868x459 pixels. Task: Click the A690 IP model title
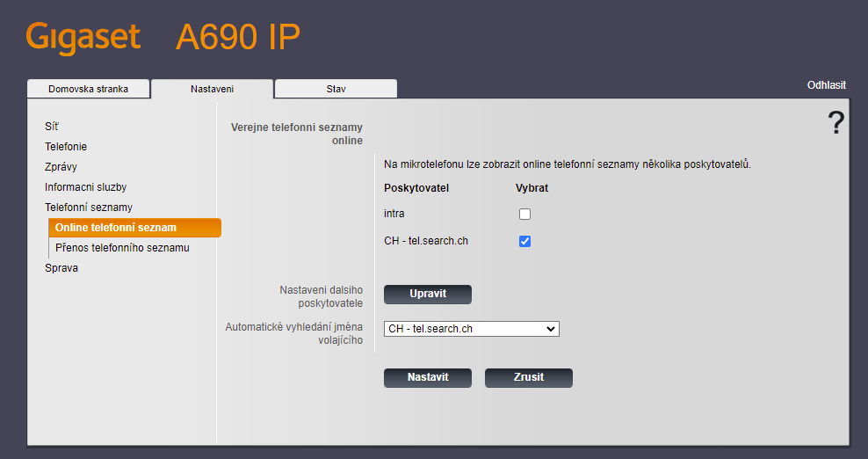tap(238, 37)
